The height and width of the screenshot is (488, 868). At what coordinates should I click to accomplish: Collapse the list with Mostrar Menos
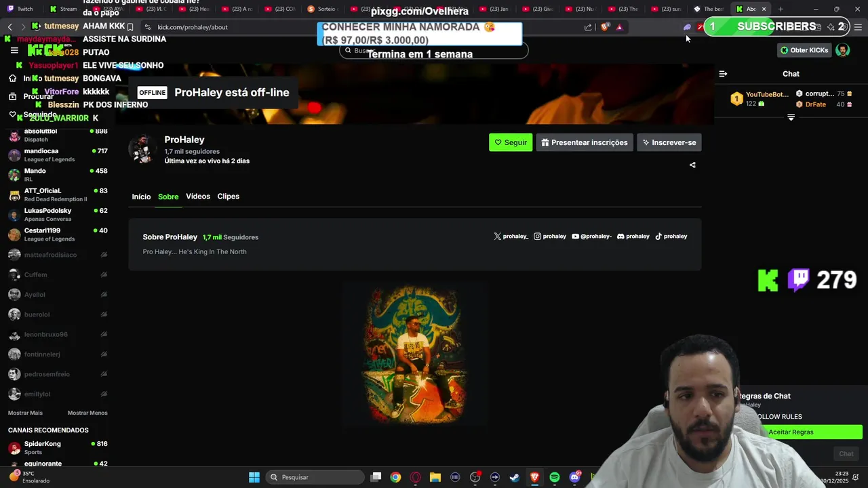click(87, 413)
